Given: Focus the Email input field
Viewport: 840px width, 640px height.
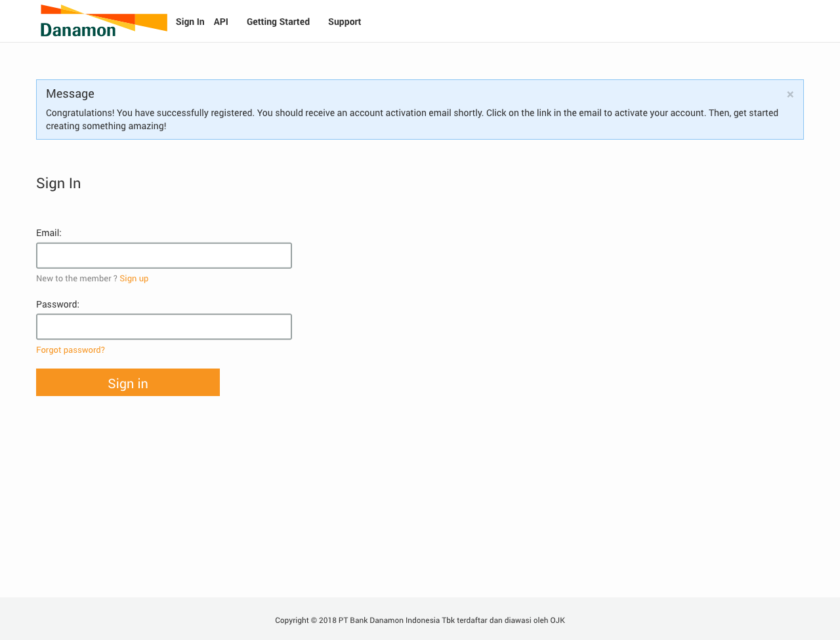Looking at the screenshot, I should coord(164,256).
